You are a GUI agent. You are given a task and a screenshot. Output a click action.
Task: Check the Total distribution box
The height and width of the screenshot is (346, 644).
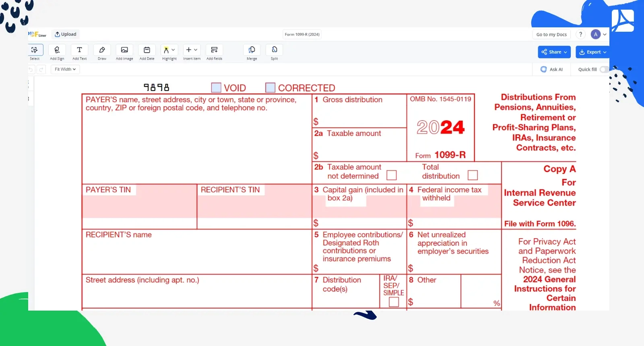[x=473, y=175]
